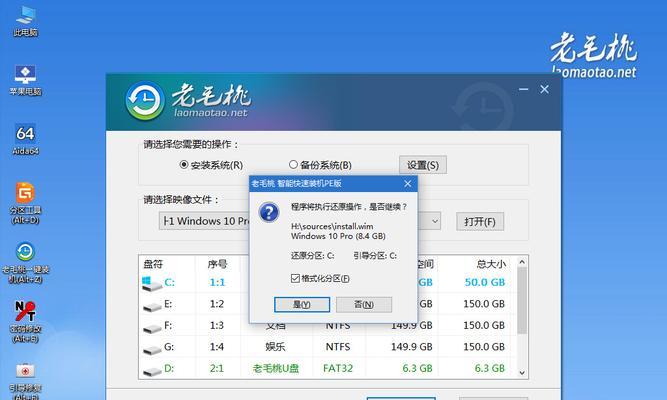Select the 1:4 cell in G: row
Screen dimensions: 667x400
217,347
